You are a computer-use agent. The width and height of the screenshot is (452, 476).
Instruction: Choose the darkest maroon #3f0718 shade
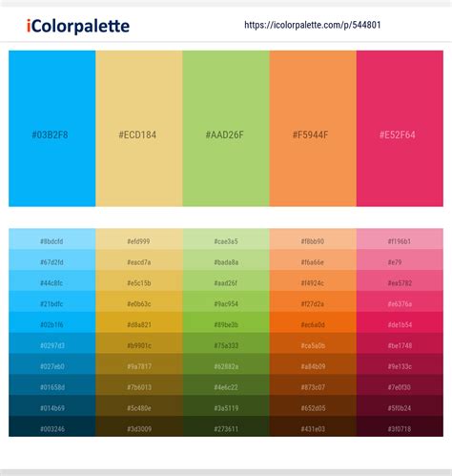tap(400, 426)
